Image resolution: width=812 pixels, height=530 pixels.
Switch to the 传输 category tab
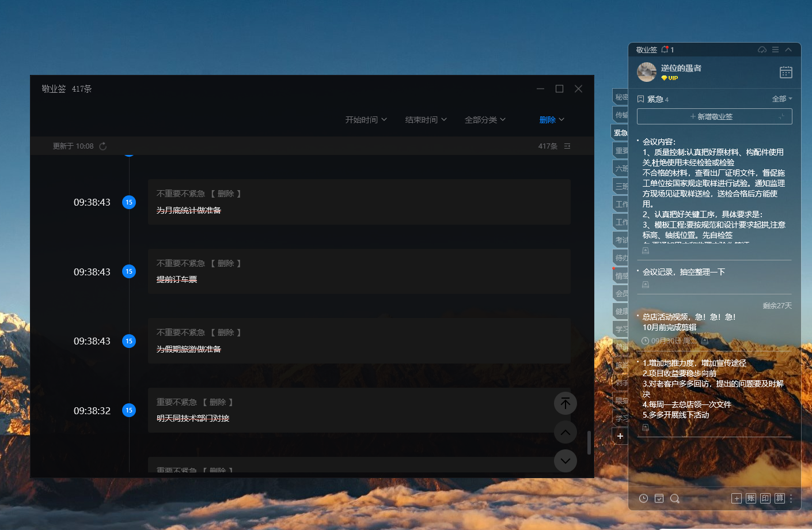point(620,115)
